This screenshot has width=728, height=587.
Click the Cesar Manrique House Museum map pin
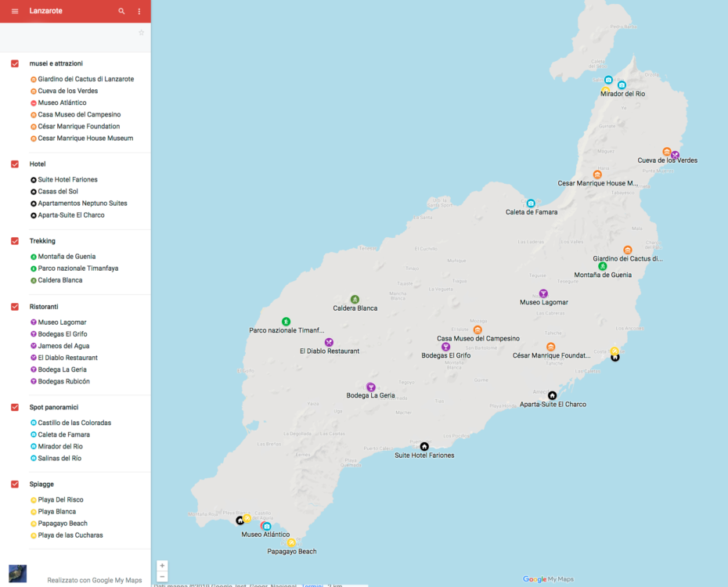point(597,175)
